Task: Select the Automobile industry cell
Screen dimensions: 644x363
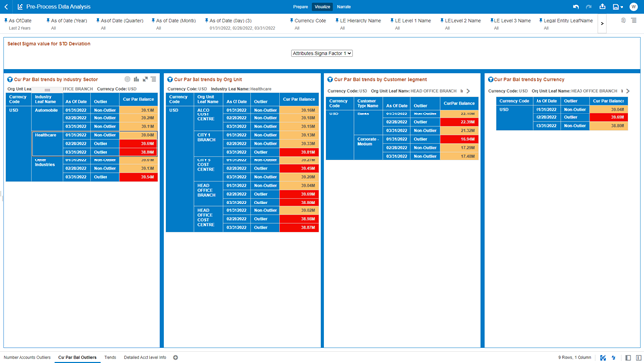Action: pos(47,118)
